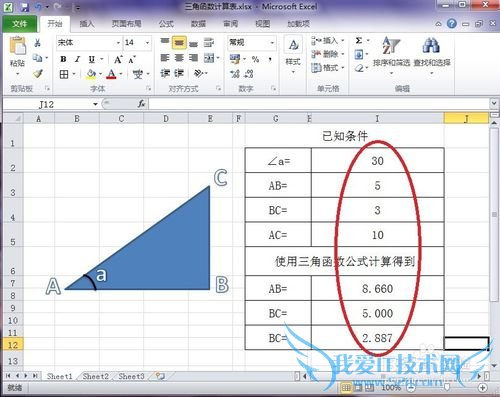Open Excel Help question mark
500x397 pixels.
click(x=452, y=23)
